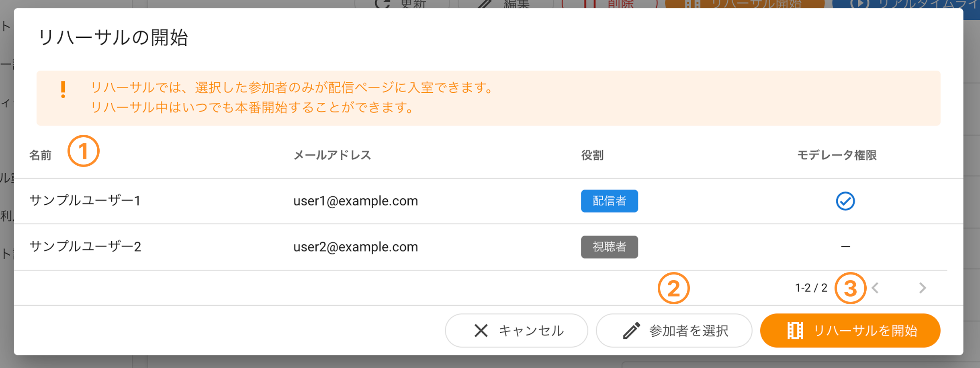Open 参加者を選択 to choose participants
The height and width of the screenshot is (368, 980).
pyautogui.click(x=674, y=331)
